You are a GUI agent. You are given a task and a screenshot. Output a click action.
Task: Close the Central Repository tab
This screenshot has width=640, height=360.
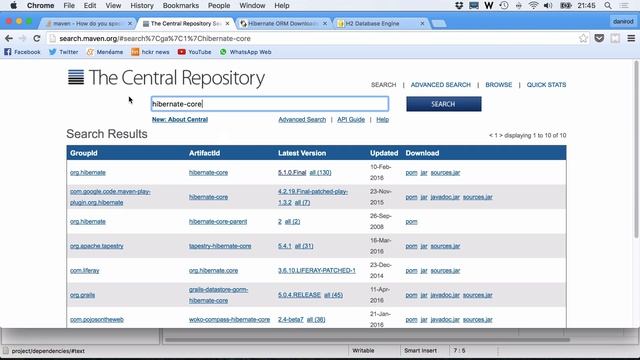click(x=227, y=24)
